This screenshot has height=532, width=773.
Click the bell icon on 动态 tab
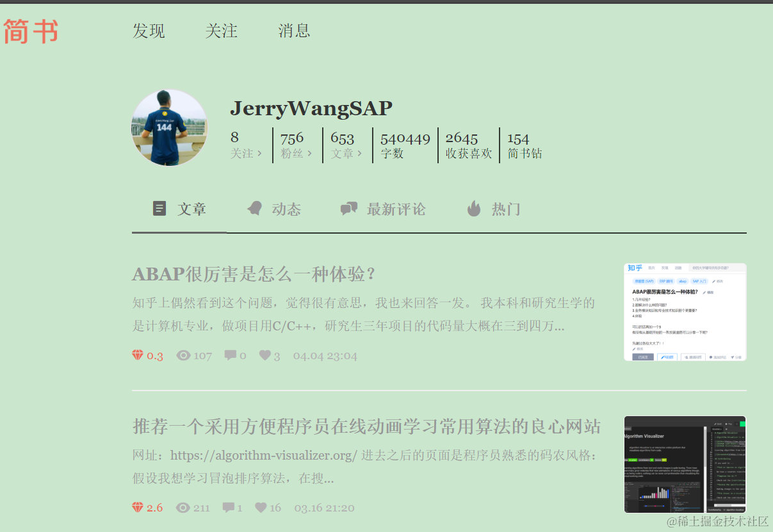click(254, 208)
